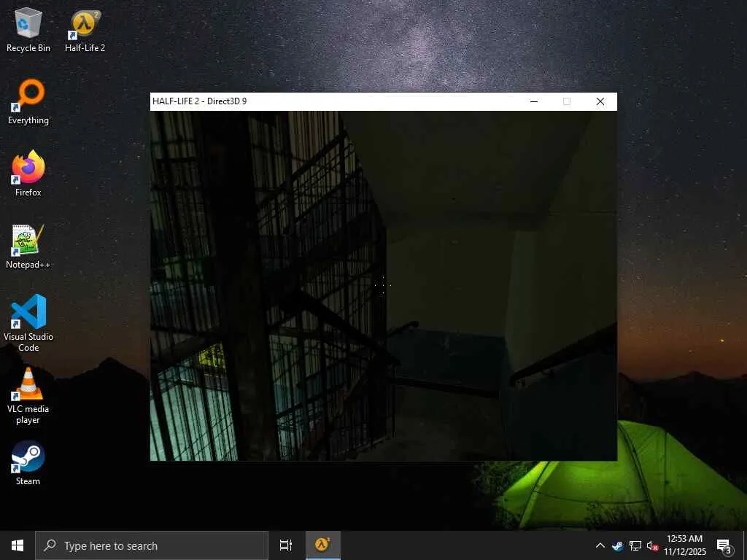Minimize the HALF-LIFE 2 window
Screen dimensions: 747x560
tap(534, 101)
